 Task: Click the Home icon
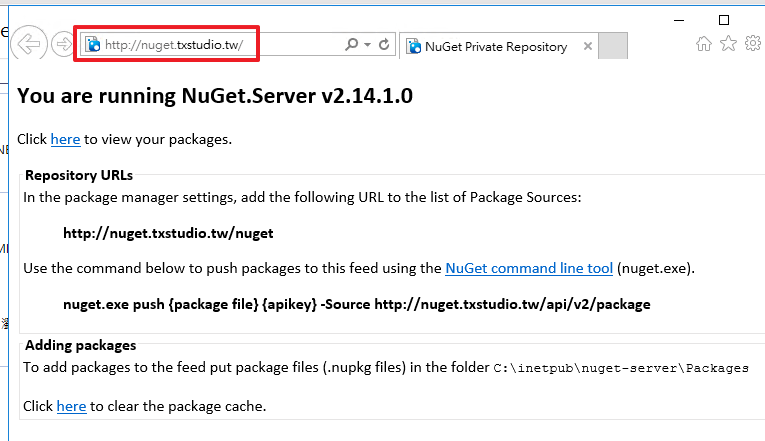(x=704, y=43)
